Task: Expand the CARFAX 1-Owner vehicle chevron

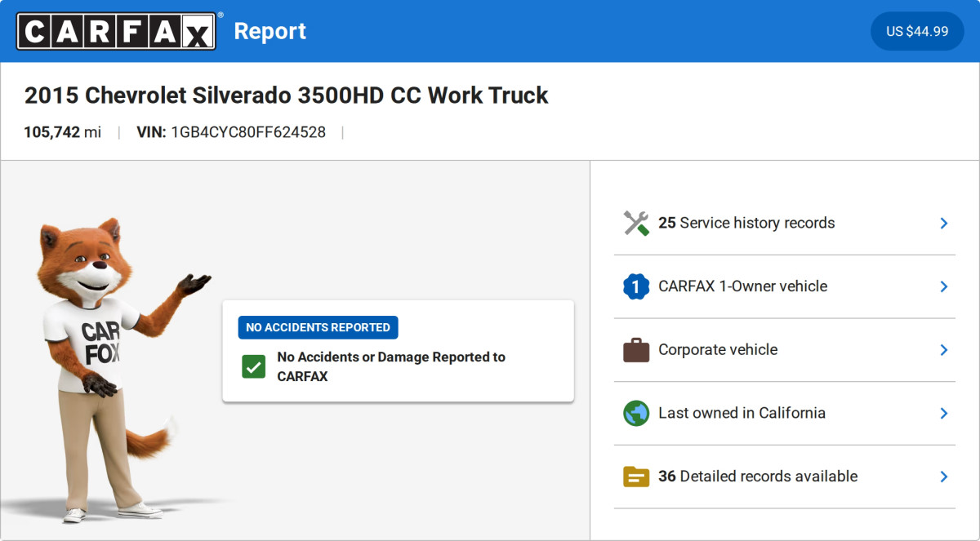Action: pyautogui.click(x=943, y=286)
